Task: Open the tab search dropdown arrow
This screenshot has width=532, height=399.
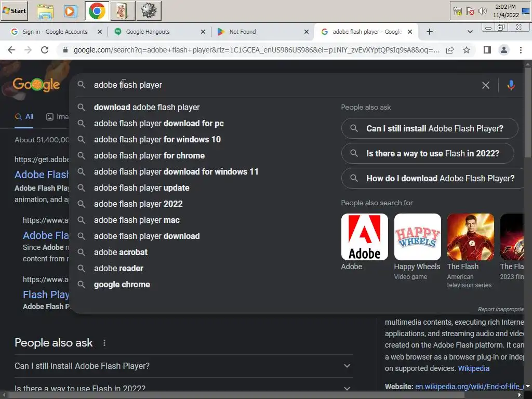Action: coord(470,32)
